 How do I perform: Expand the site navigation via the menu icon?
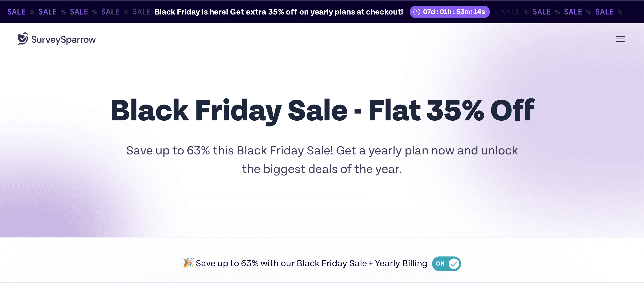620,39
